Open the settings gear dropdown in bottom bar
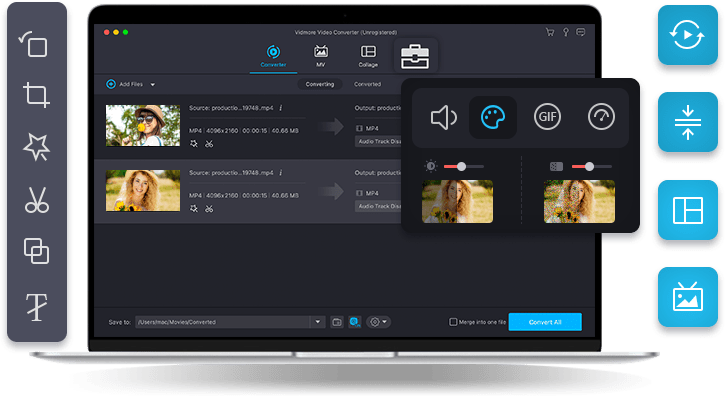The height and width of the screenshot is (396, 725). [x=378, y=322]
